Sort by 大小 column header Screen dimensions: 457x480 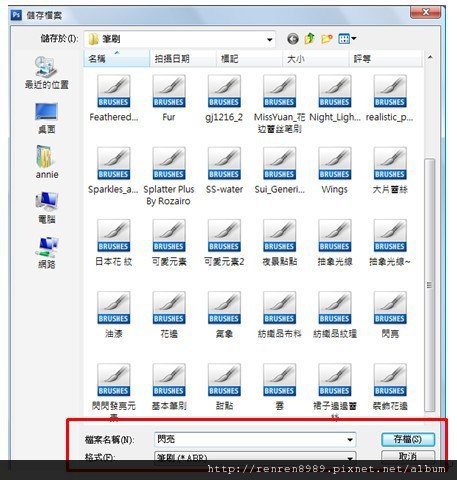[x=316, y=59]
